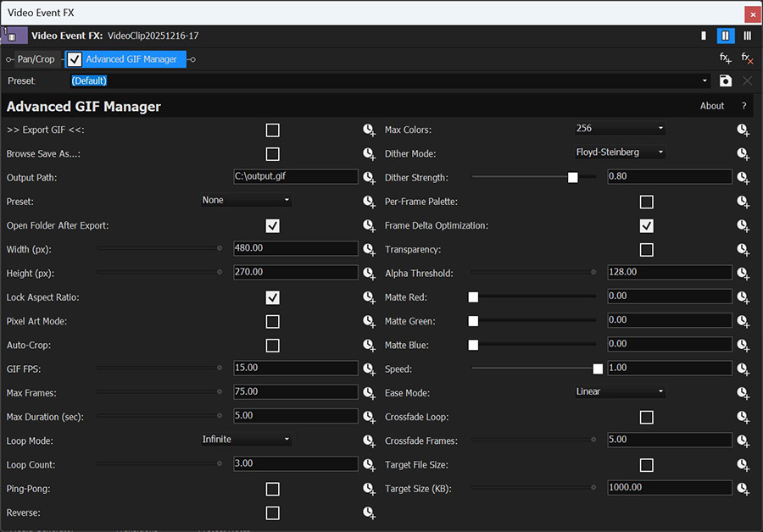Viewport: 763px width, 532px height.
Task: Click the About link
Action: 712,105
